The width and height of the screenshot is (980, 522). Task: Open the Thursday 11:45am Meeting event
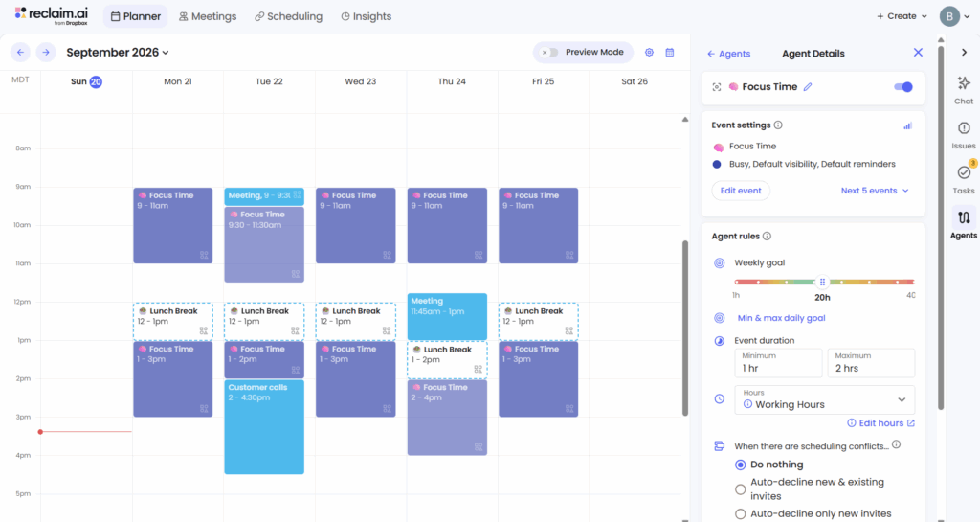447,316
